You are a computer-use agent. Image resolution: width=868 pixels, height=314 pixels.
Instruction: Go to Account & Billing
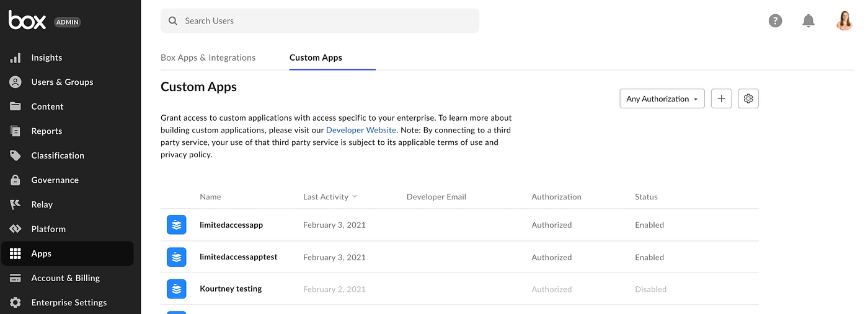click(67, 278)
